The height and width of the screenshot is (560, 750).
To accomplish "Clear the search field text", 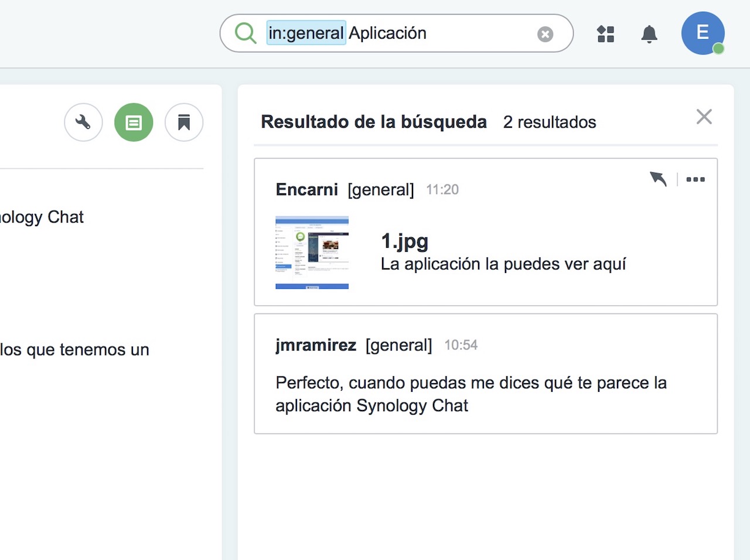I will pyautogui.click(x=545, y=35).
